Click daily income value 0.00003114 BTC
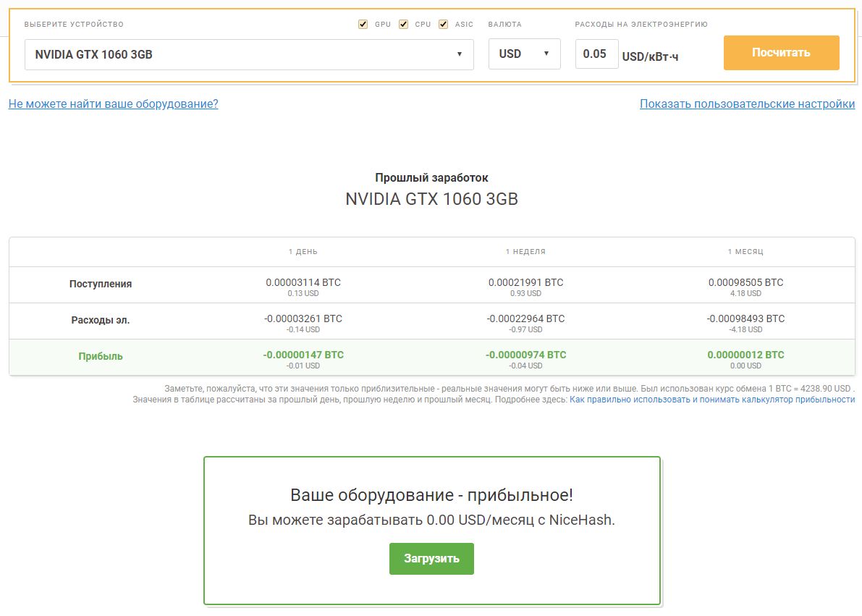862x616 pixels. [303, 282]
